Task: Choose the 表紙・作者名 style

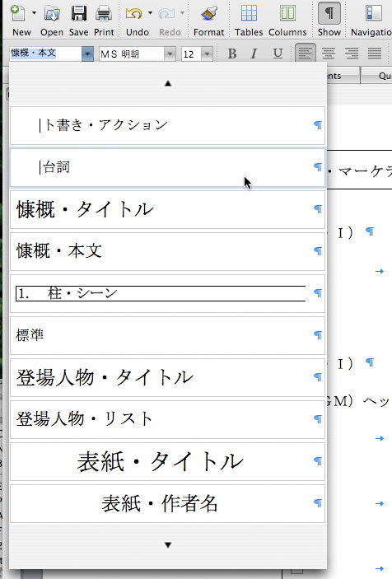Action: point(167,504)
